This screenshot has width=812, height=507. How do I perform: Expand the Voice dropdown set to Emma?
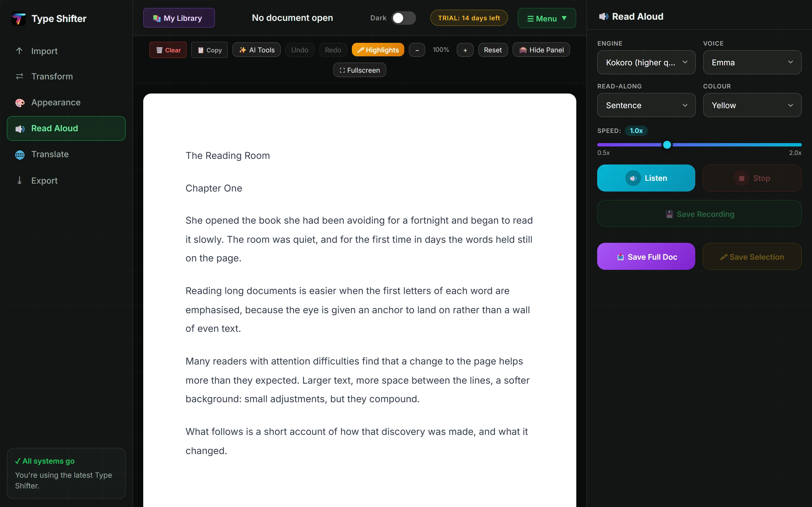(752, 62)
